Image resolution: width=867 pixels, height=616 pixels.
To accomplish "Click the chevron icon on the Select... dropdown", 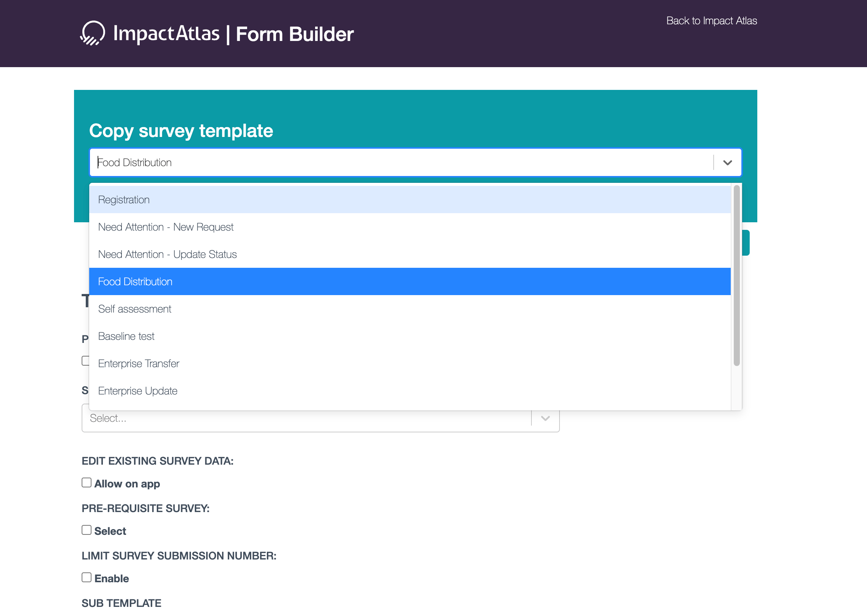I will click(x=545, y=418).
